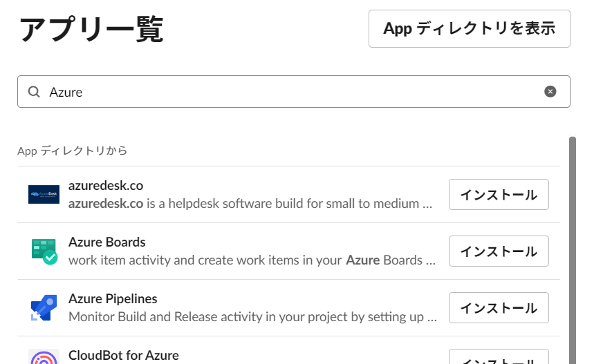This screenshot has height=364, width=603.
Task: Click the azuredesk.co app logo
Action: coord(44,194)
